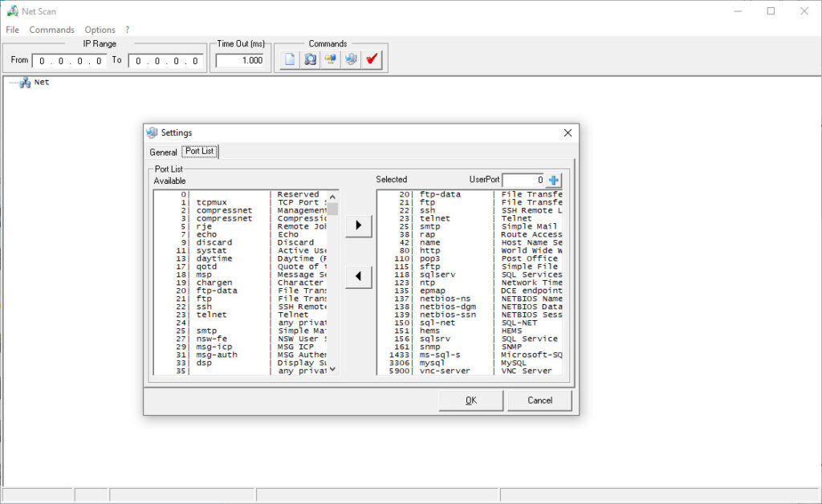Select port 17 qotd in Available list
This screenshot has width=822, height=504.
241,266
